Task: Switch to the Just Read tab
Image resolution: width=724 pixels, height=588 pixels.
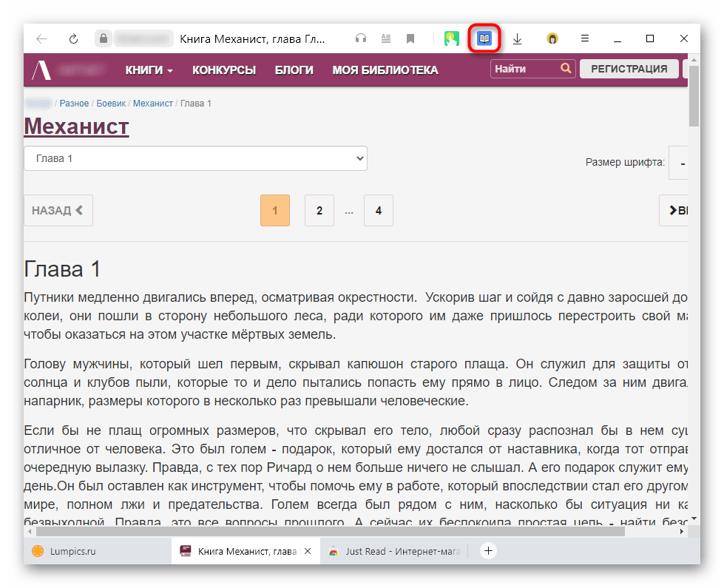Action: [x=394, y=551]
